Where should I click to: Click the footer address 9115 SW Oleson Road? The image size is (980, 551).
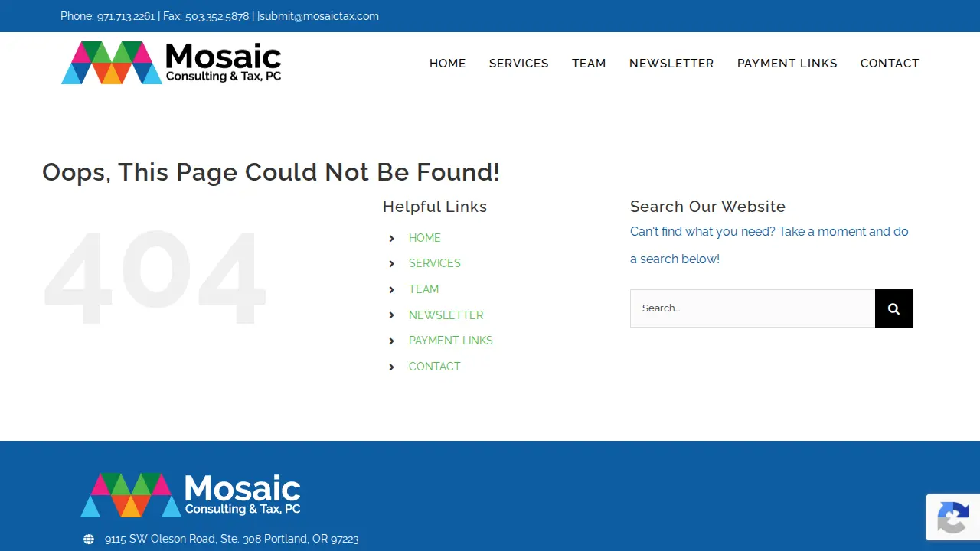[232, 540]
